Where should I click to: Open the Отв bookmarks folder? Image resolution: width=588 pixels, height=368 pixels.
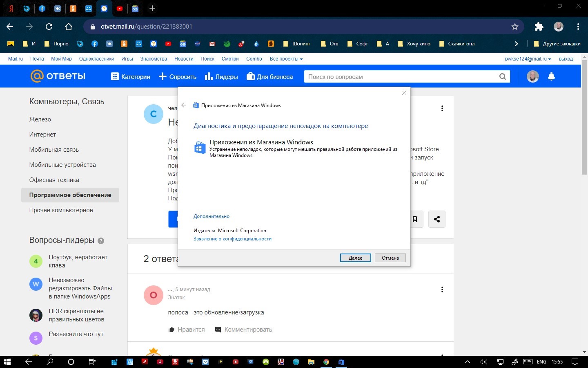pos(329,44)
